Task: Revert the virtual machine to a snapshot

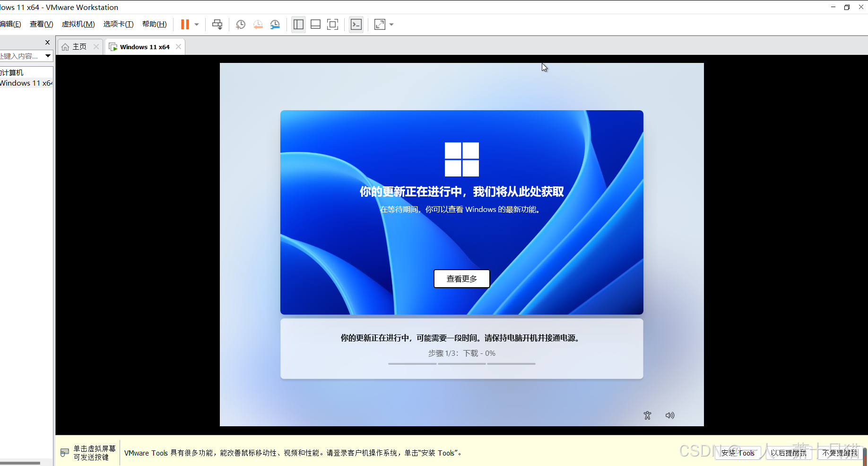Action: (258, 25)
